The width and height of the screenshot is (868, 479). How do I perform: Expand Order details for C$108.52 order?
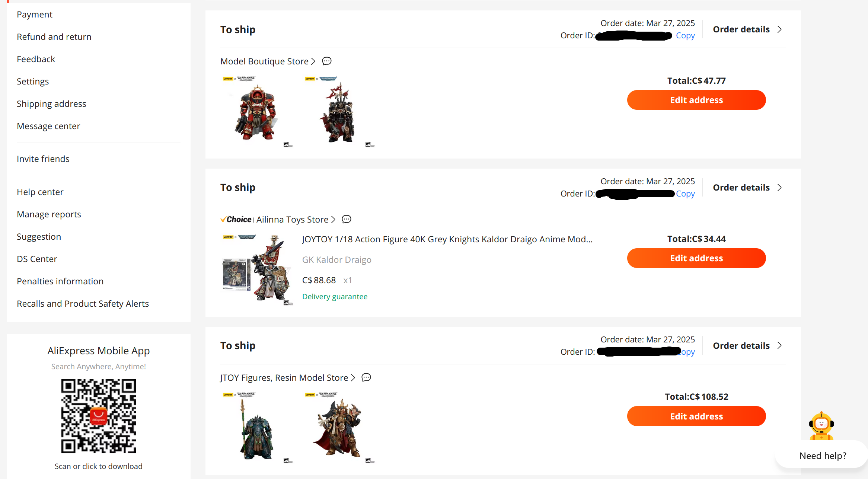(x=747, y=346)
